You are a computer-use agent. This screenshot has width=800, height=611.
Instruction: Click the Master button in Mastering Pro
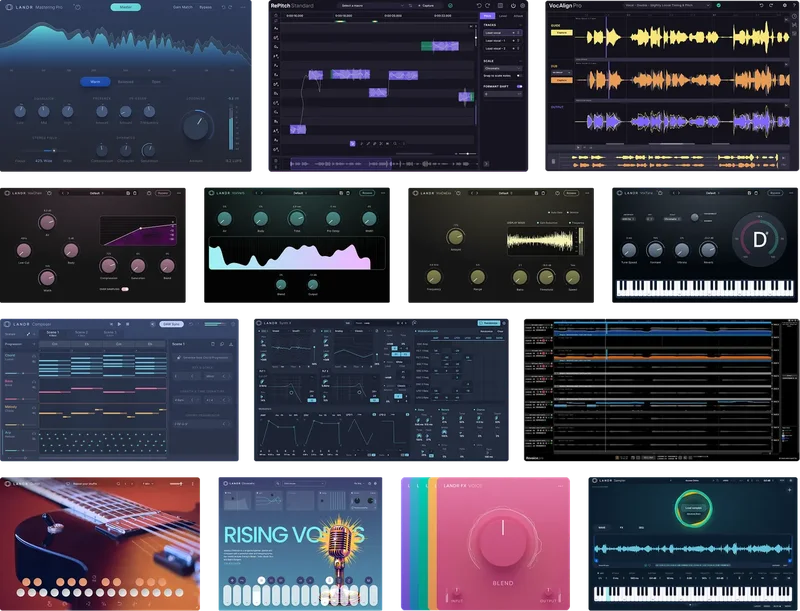click(x=126, y=7)
